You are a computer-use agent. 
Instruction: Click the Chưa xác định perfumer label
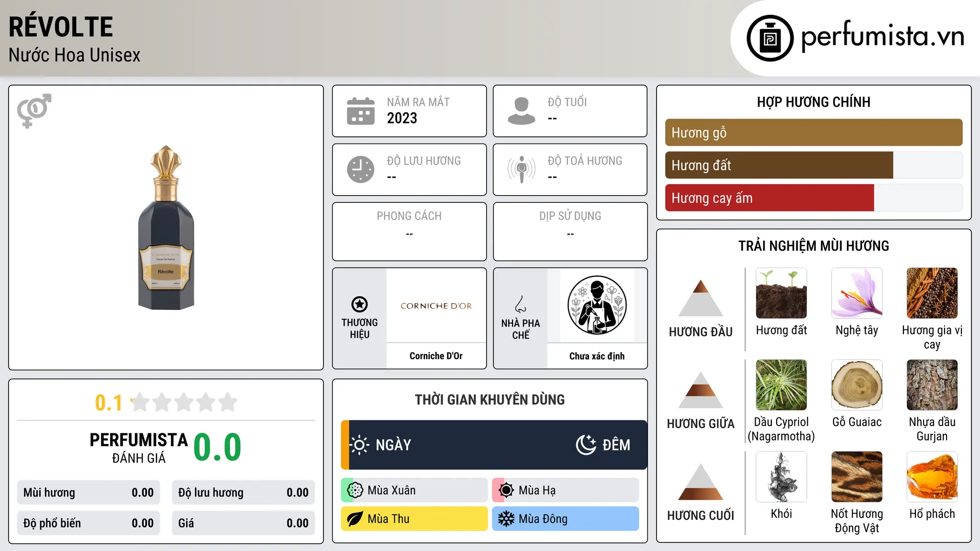click(597, 356)
